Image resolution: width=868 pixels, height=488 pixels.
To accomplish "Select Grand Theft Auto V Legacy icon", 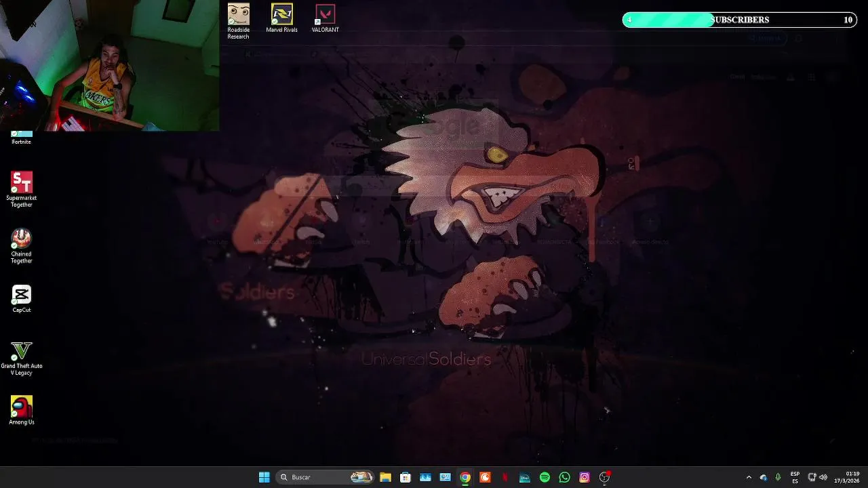I will point(22,358).
